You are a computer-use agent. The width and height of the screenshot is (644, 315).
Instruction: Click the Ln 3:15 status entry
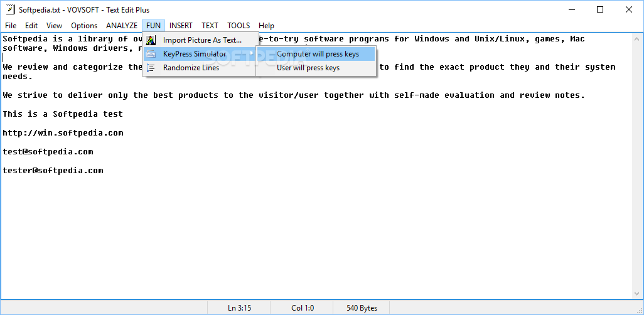pyautogui.click(x=239, y=308)
